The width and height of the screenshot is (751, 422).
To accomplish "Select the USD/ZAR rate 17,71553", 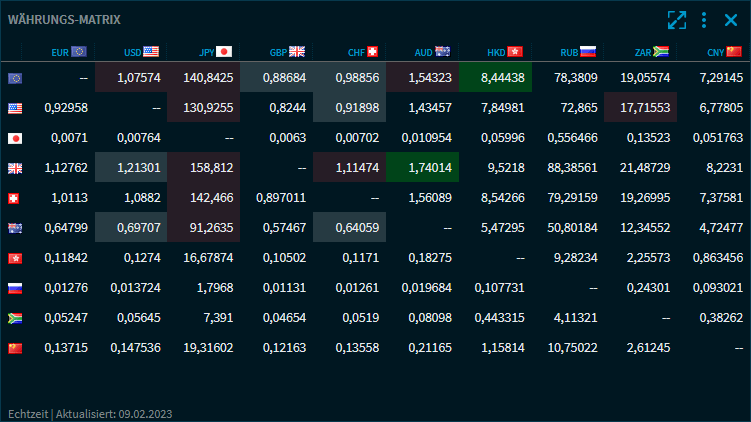I will click(642, 107).
